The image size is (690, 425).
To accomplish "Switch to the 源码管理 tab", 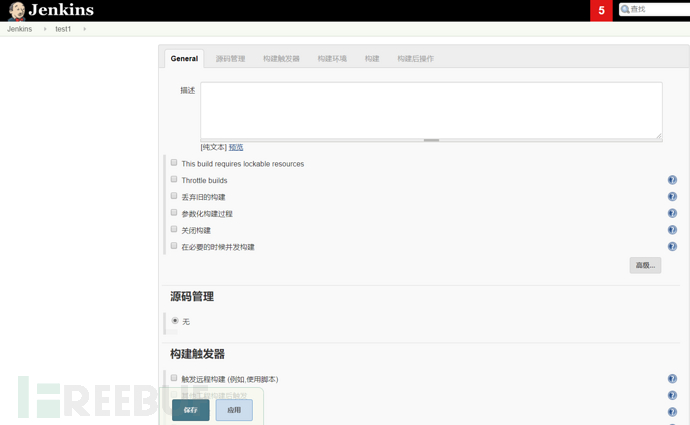I will [230, 59].
